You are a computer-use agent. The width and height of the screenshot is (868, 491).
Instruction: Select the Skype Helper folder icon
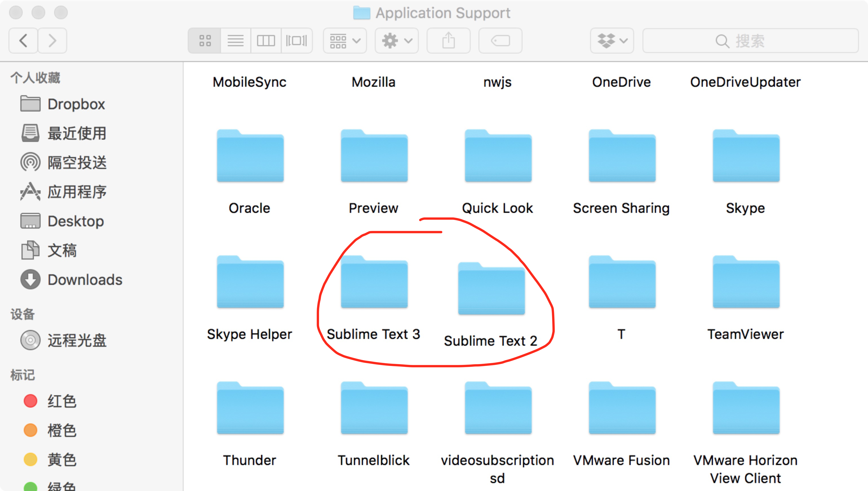[250, 282]
